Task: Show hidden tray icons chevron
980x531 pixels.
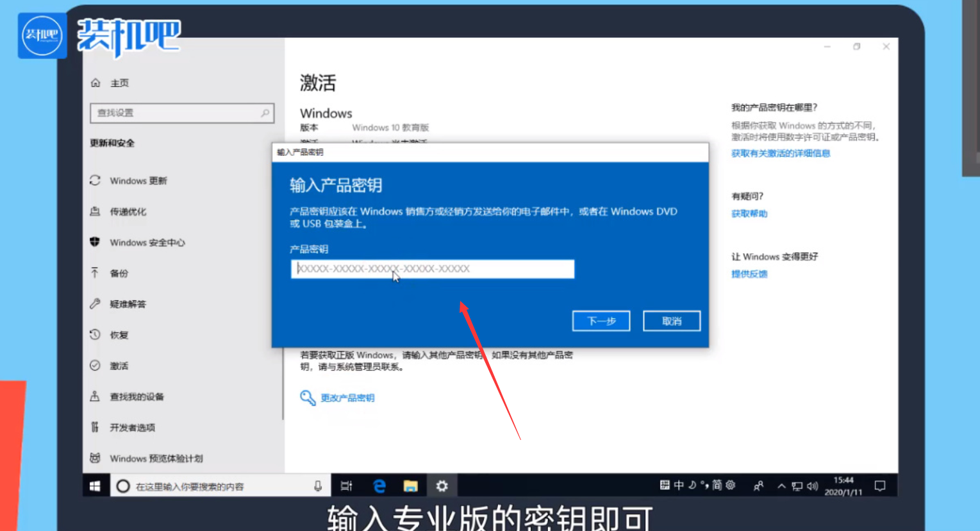Action: 781,486
